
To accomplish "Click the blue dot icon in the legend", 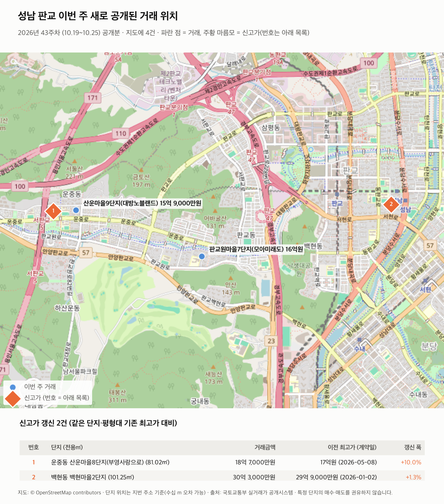I will tap(13, 387).
